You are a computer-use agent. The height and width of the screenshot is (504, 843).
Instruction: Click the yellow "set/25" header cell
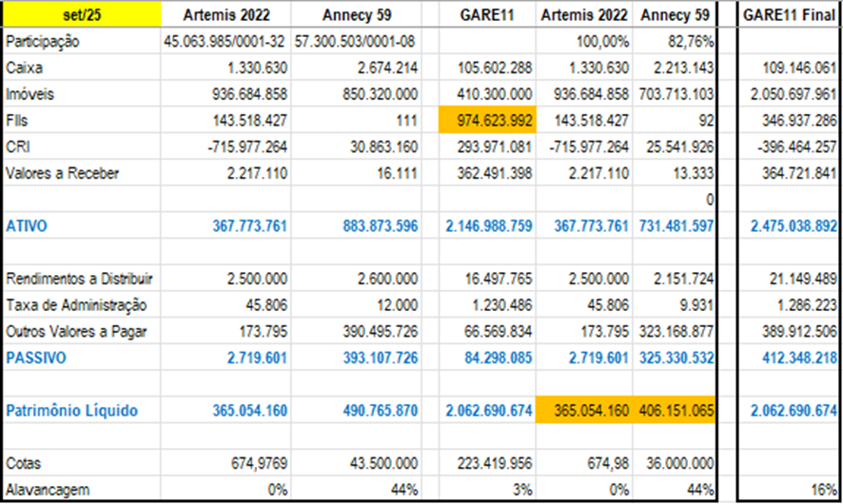(x=79, y=15)
